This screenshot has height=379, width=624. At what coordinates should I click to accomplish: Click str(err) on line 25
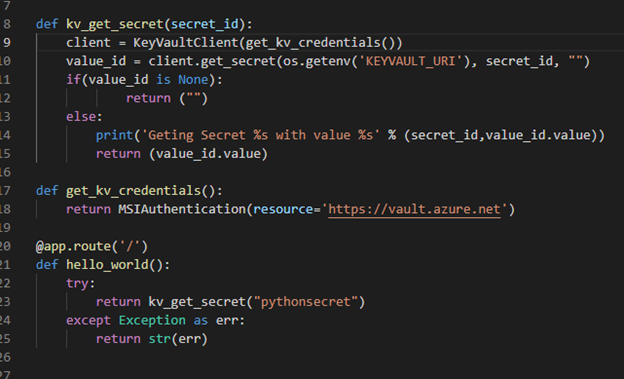pyautogui.click(x=178, y=339)
